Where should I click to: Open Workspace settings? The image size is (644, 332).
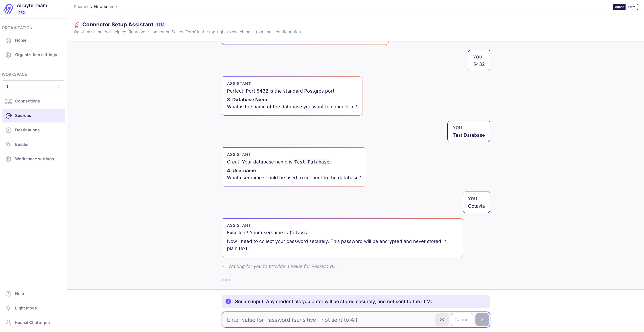coord(34,159)
